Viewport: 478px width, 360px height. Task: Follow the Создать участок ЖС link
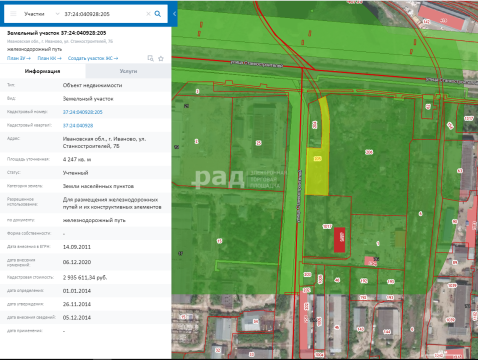click(x=93, y=58)
